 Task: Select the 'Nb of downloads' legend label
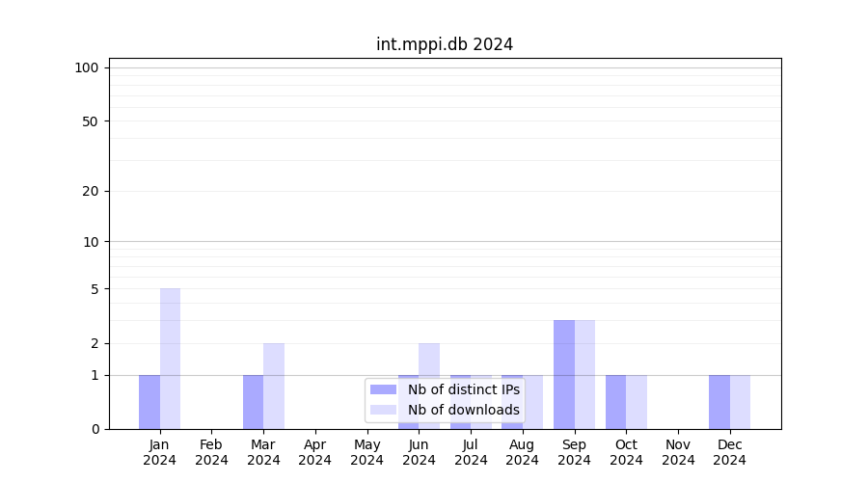pyautogui.click(x=463, y=410)
